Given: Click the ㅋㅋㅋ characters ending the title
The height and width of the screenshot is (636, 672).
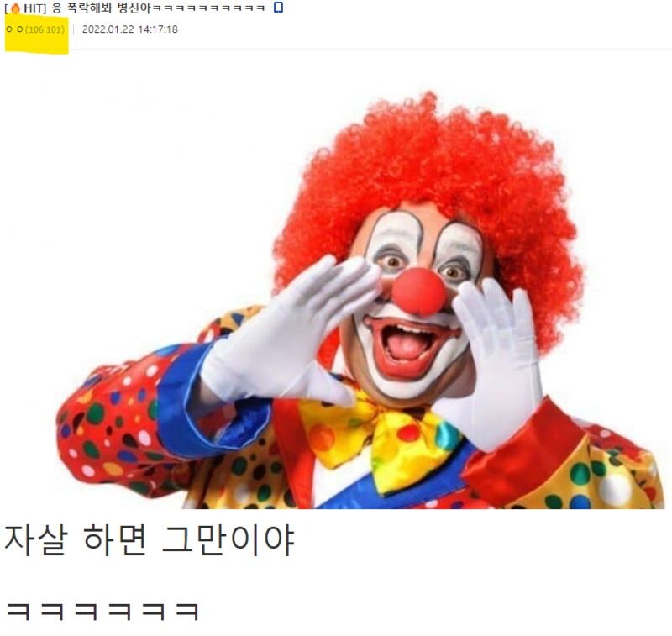Looking at the screenshot, I should [x=209, y=8].
